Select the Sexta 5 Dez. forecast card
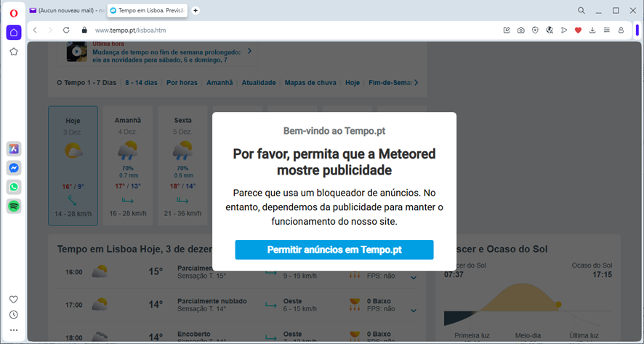Viewport: 644px width, 344px height. point(182,166)
